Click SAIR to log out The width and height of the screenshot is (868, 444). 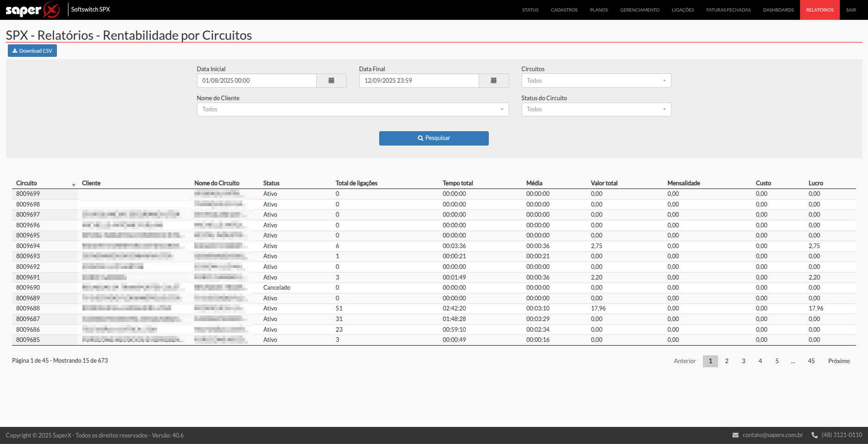pyautogui.click(x=851, y=10)
